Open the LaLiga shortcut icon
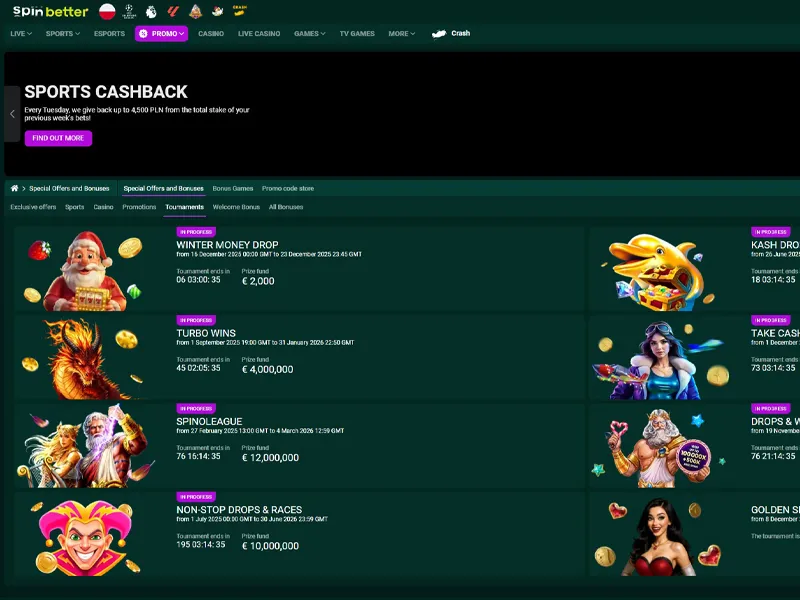This screenshot has width=800, height=600. coord(173,11)
